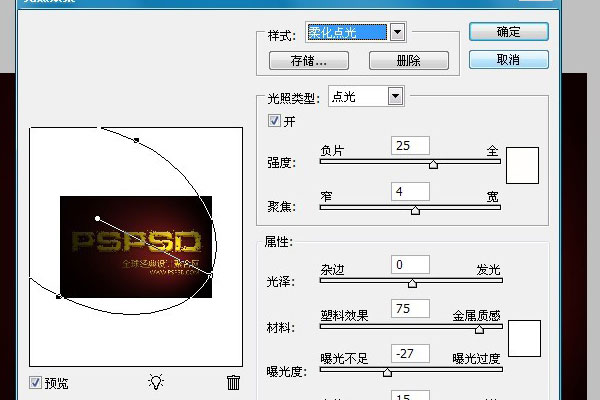Open the light color swatch beside 强度
Screen dimensions: 600x400
523,165
